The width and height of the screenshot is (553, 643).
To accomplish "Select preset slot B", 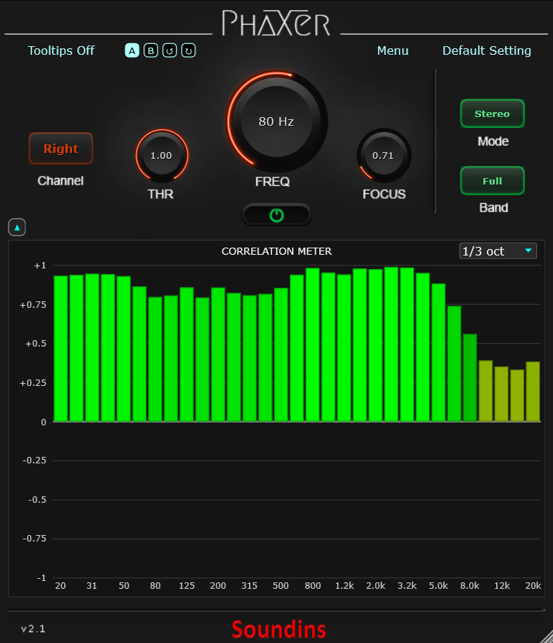I will (x=150, y=51).
